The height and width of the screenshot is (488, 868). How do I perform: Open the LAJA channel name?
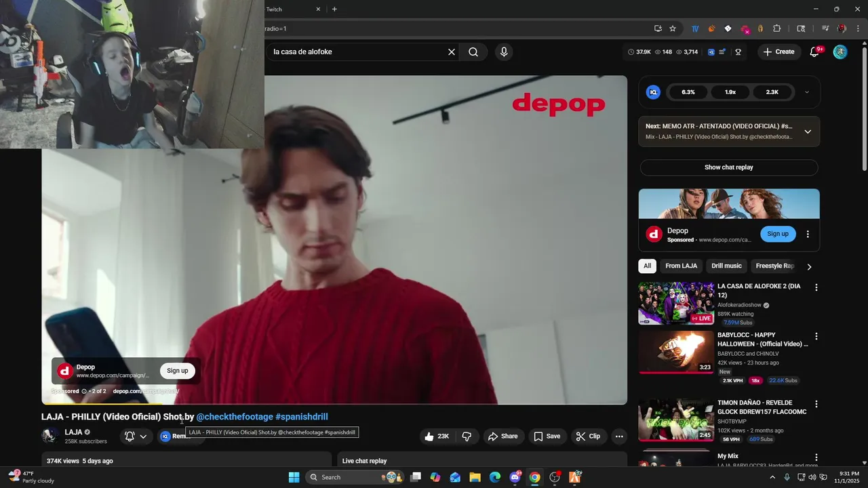73,432
